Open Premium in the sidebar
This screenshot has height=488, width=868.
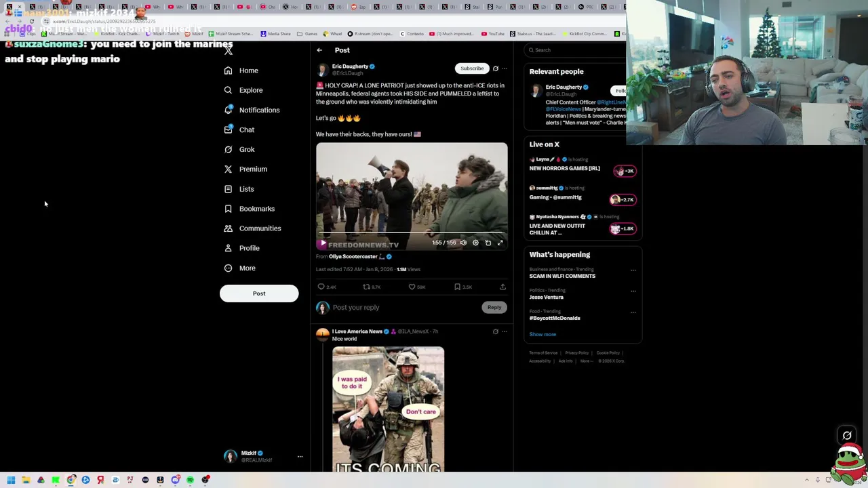245,169
